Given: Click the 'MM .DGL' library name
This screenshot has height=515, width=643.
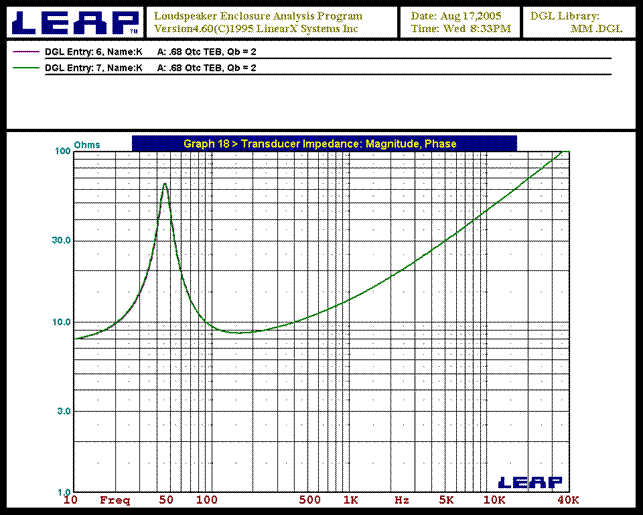Looking at the screenshot, I should (589, 30).
